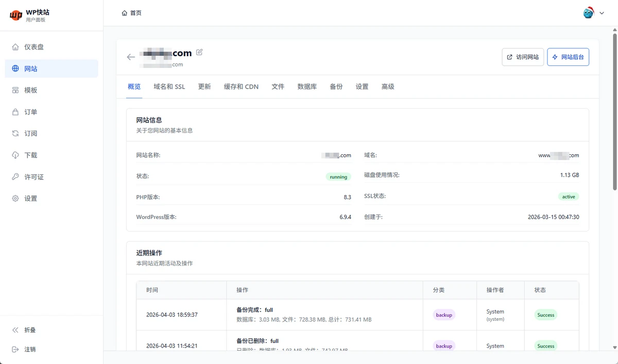The image size is (618, 364).
Task: Expand the user avatar dropdown chevron
Action: (x=602, y=13)
